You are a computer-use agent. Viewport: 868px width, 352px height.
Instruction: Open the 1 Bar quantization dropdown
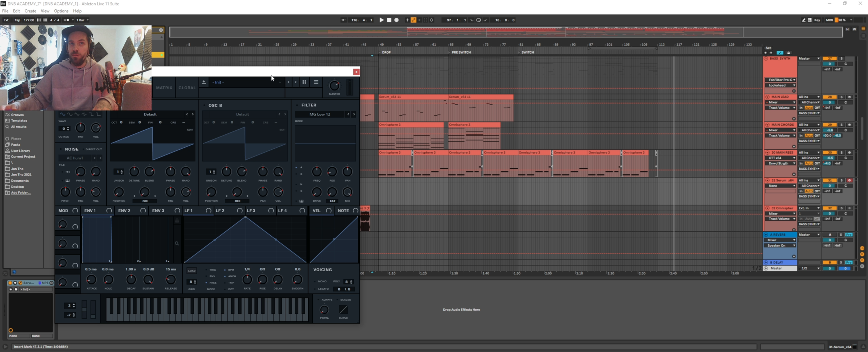click(x=82, y=20)
